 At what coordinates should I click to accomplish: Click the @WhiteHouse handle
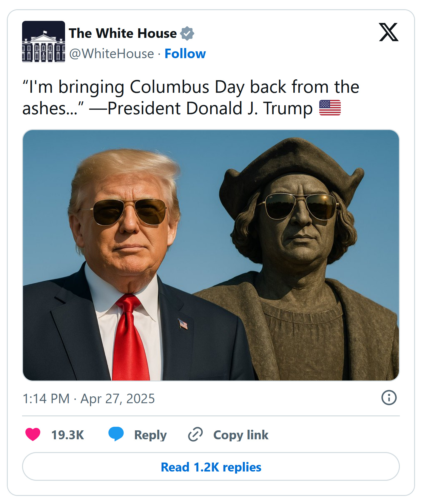pyautogui.click(x=112, y=54)
